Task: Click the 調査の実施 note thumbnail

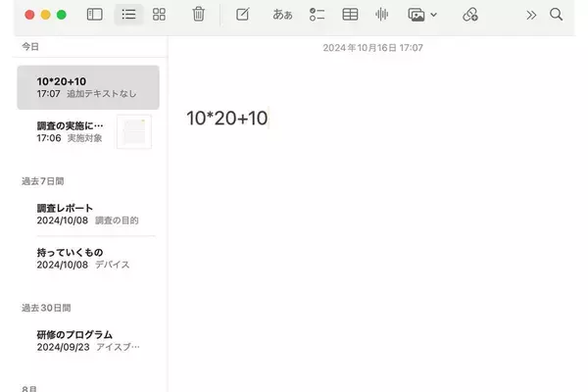Action: click(x=134, y=132)
